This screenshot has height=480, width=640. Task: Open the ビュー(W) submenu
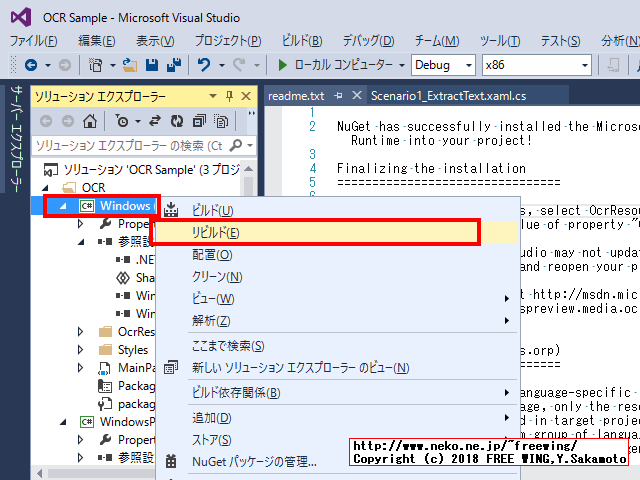pyautogui.click(x=338, y=299)
